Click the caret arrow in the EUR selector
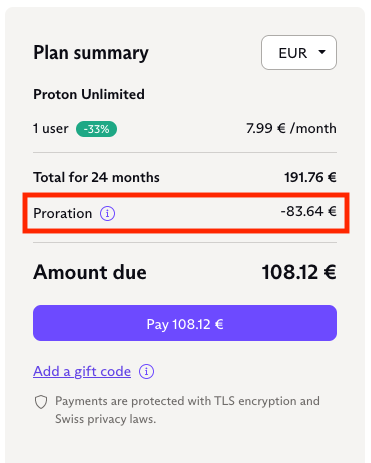The image size is (371, 463). click(322, 52)
